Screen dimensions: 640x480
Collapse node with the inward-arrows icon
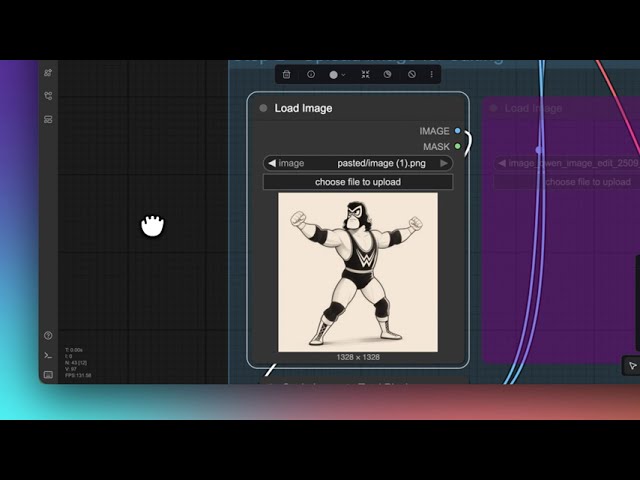[x=365, y=74]
